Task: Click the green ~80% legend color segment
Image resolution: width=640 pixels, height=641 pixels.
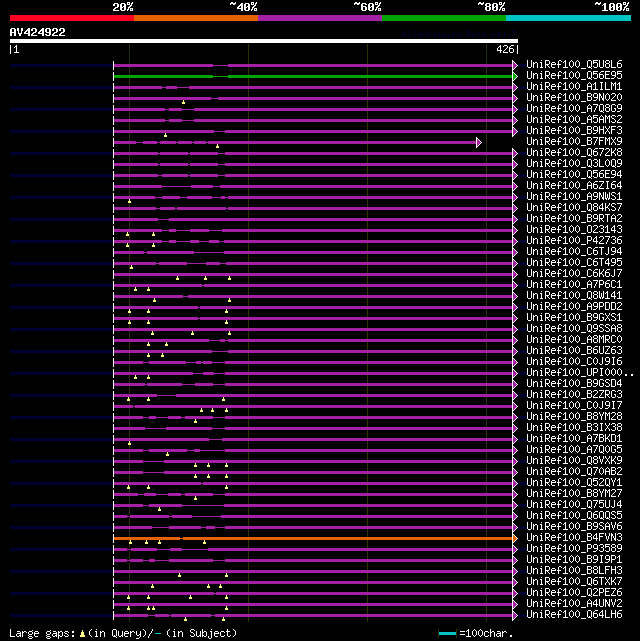Action: point(444,18)
